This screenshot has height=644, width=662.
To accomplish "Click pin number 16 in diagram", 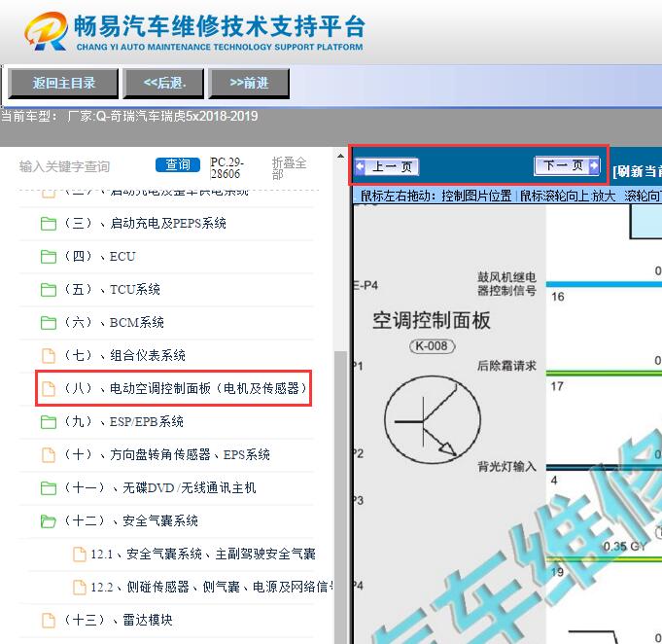I will point(558,297).
